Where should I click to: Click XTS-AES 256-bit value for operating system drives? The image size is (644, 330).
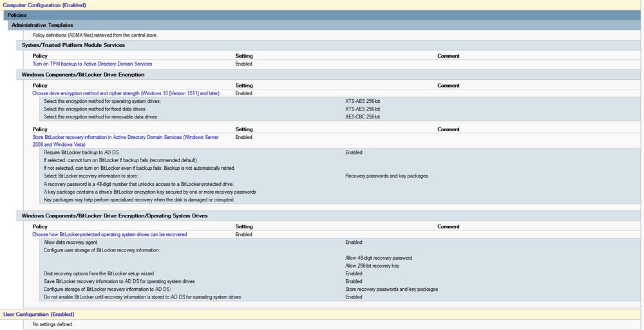[363, 102]
